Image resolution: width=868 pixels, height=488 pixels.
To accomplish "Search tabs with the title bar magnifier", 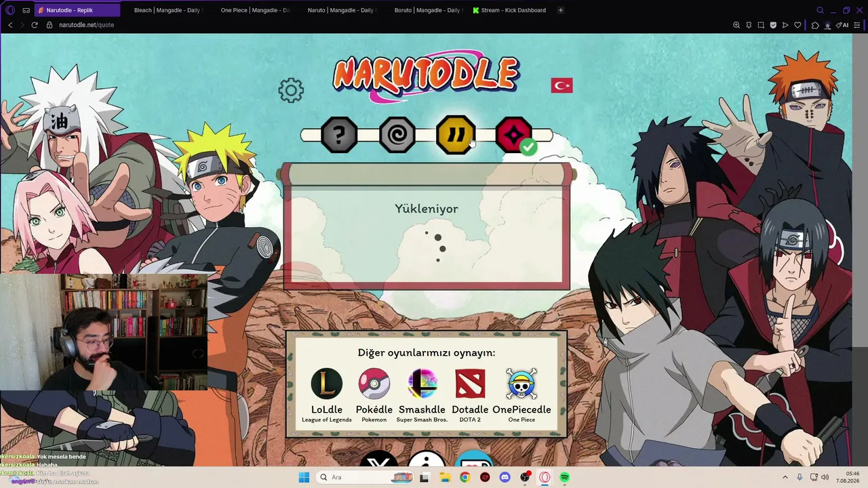I will [820, 10].
